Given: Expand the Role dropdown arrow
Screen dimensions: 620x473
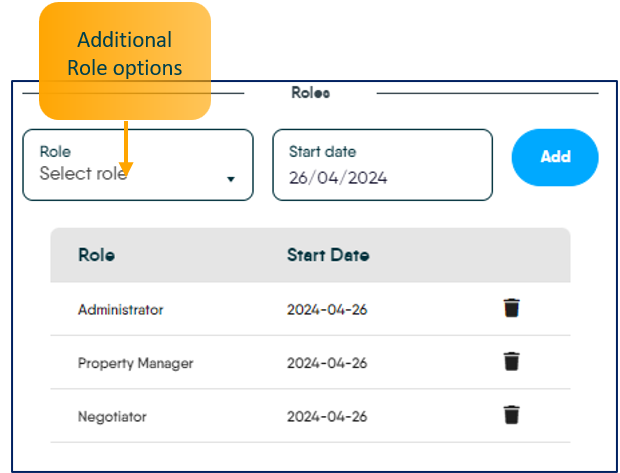Looking at the screenshot, I should (231, 179).
